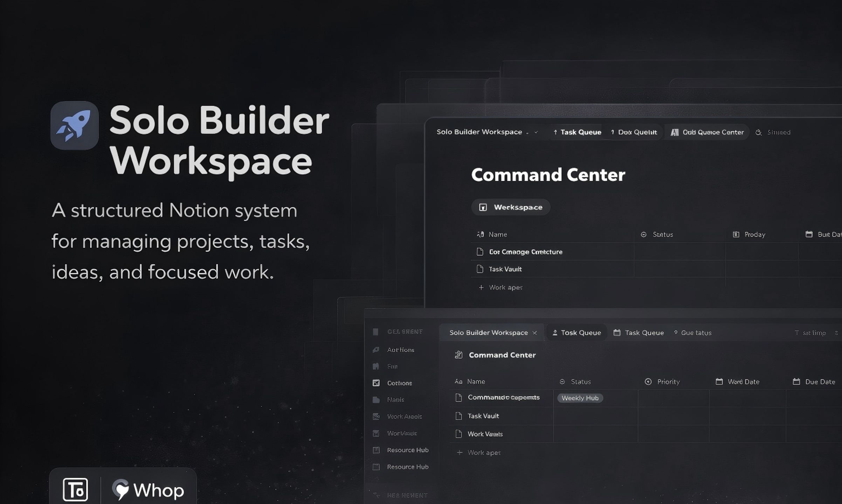Click the boxed 'To' logo beside Whop
The width and height of the screenshot is (842, 504).
pyautogui.click(x=75, y=490)
